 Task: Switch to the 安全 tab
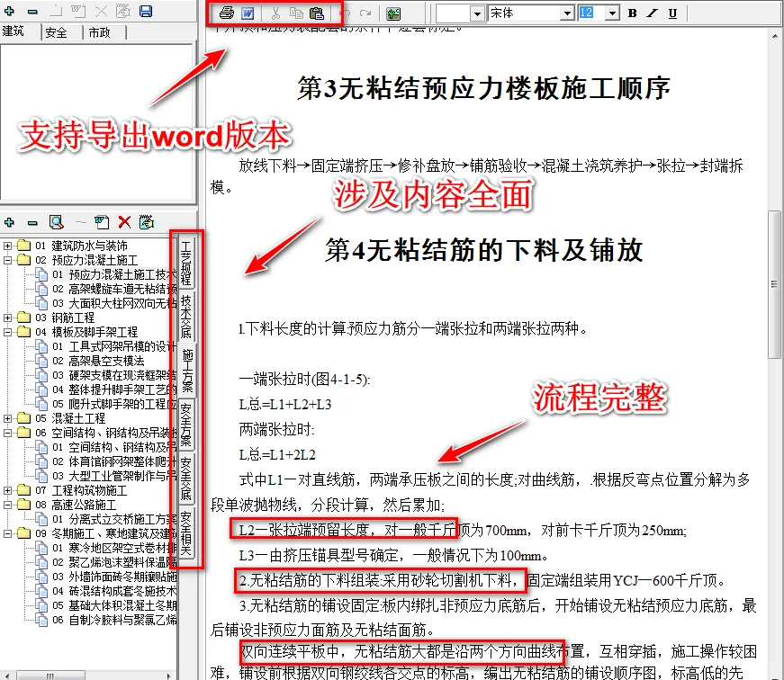[x=59, y=31]
